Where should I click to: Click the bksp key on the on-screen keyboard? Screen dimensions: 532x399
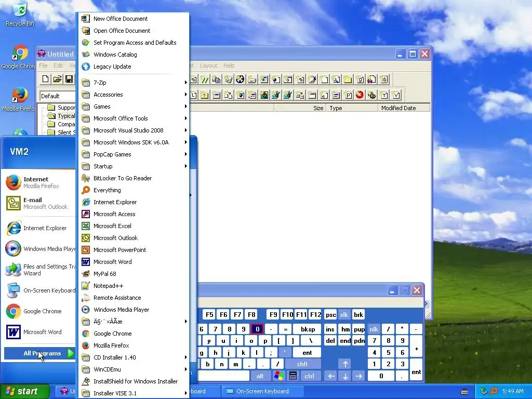(308, 329)
